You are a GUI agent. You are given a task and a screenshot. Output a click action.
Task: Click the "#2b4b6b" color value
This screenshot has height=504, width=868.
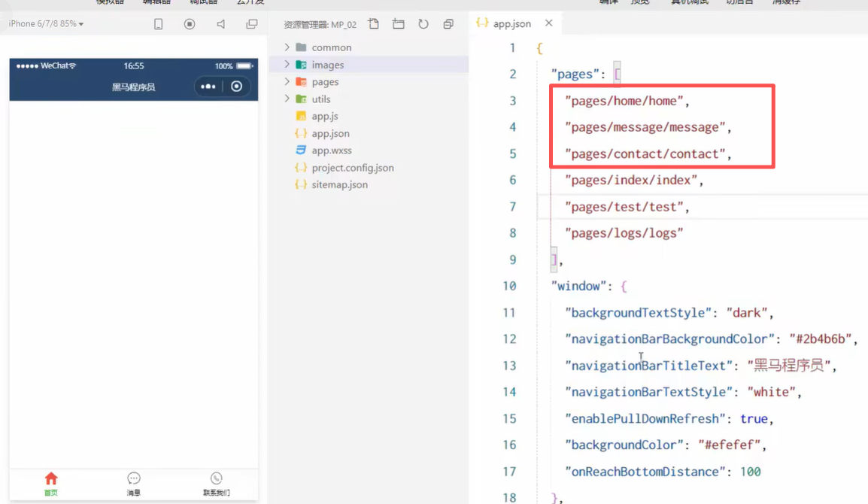coord(821,339)
